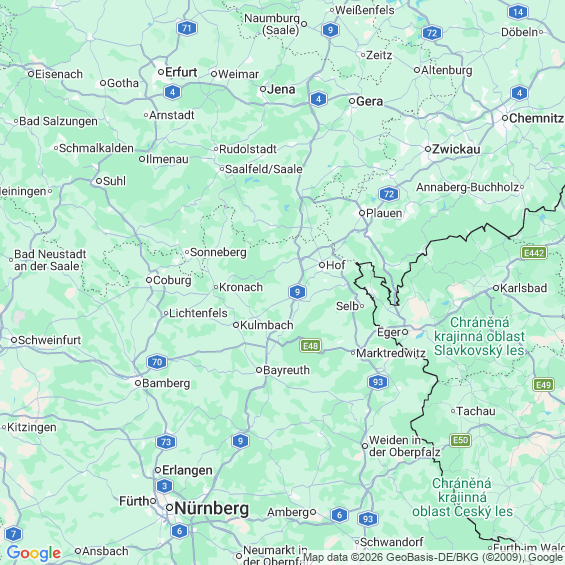
Task: Click the A7 highway shield near Ansbach
Action: click(x=14, y=534)
